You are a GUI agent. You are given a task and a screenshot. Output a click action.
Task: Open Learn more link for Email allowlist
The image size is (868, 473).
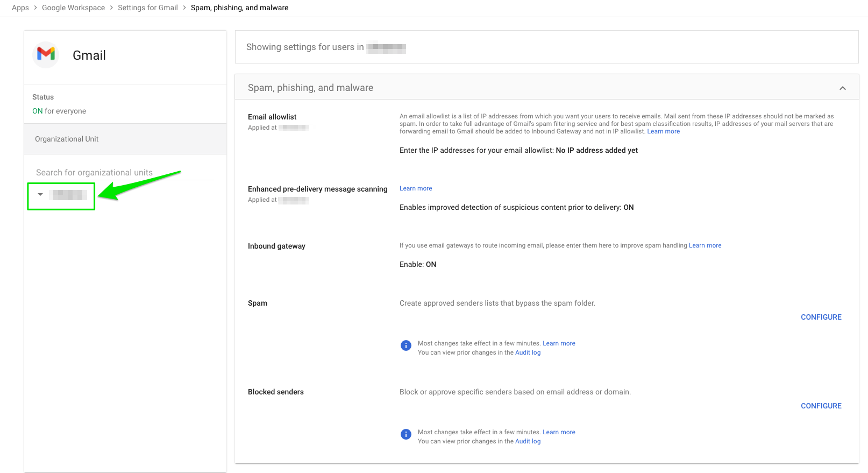(663, 131)
